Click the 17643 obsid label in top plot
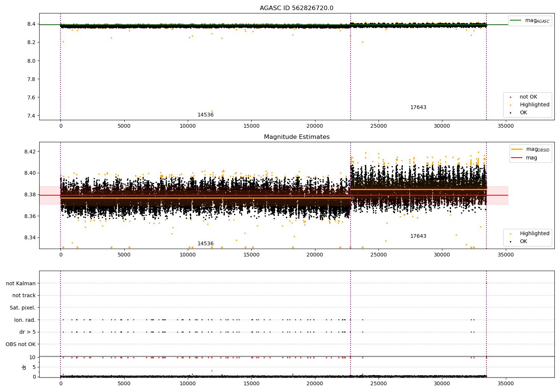This screenshot has width=560, height=392. coord(418,108)
